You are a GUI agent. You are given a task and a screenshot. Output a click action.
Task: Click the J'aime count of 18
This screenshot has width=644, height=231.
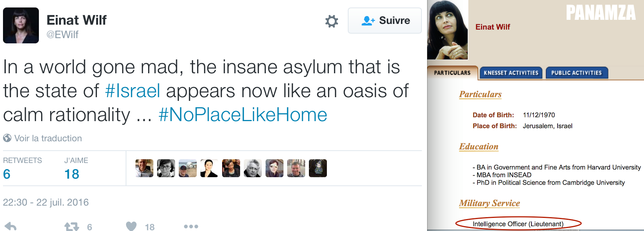tap(71, 174)
